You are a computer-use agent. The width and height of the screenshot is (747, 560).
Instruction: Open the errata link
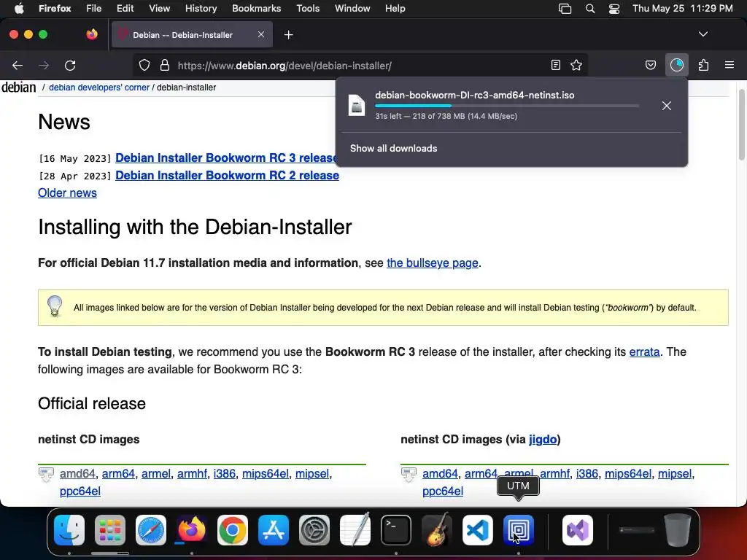click(x=644, y=352)
